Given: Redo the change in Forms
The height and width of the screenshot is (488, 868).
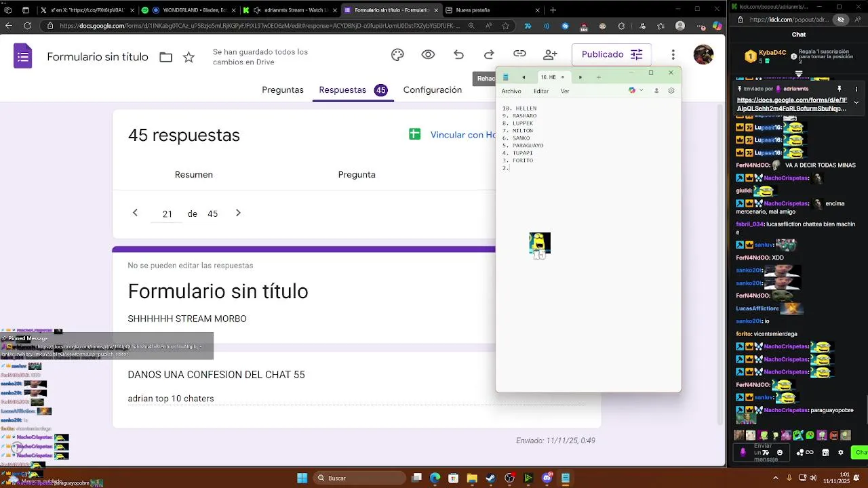Looking at the screenshot, I should [489, 54].
